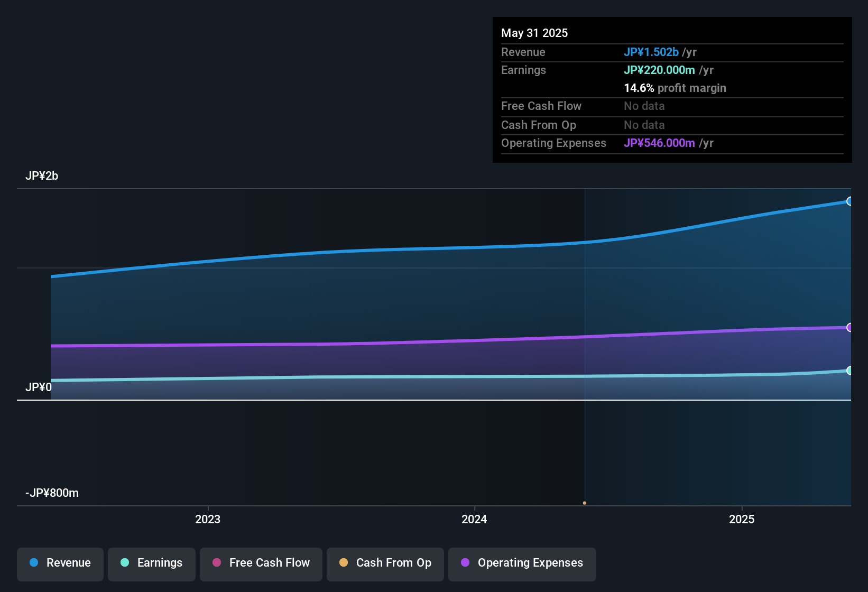
Task: Click the Operating Expenses line endpoint marker
Action: [849, 328]
